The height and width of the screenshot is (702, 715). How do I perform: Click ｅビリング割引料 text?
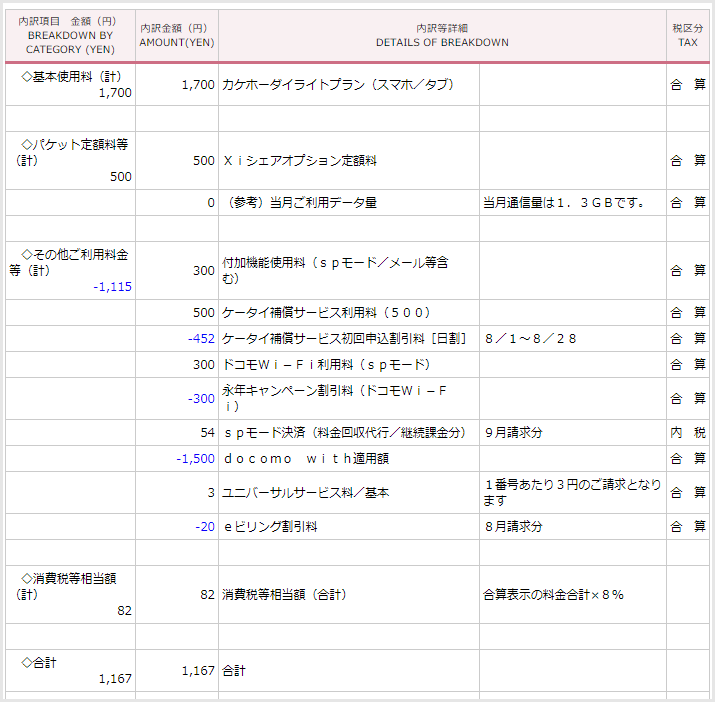tap(270, 526)
